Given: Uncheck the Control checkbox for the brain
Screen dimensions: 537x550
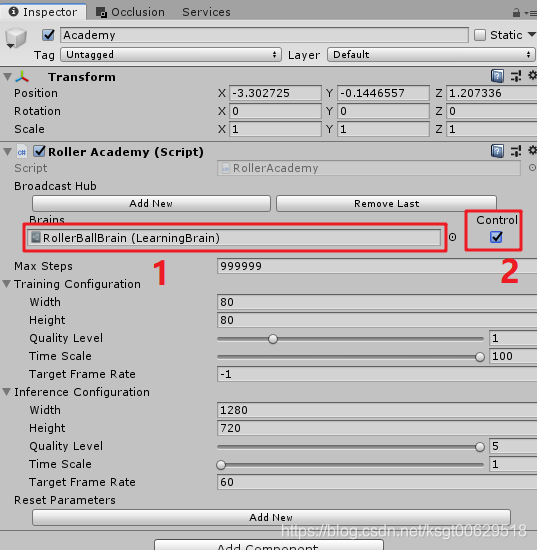Looking at the screenshot, I should tap(496, 237).
